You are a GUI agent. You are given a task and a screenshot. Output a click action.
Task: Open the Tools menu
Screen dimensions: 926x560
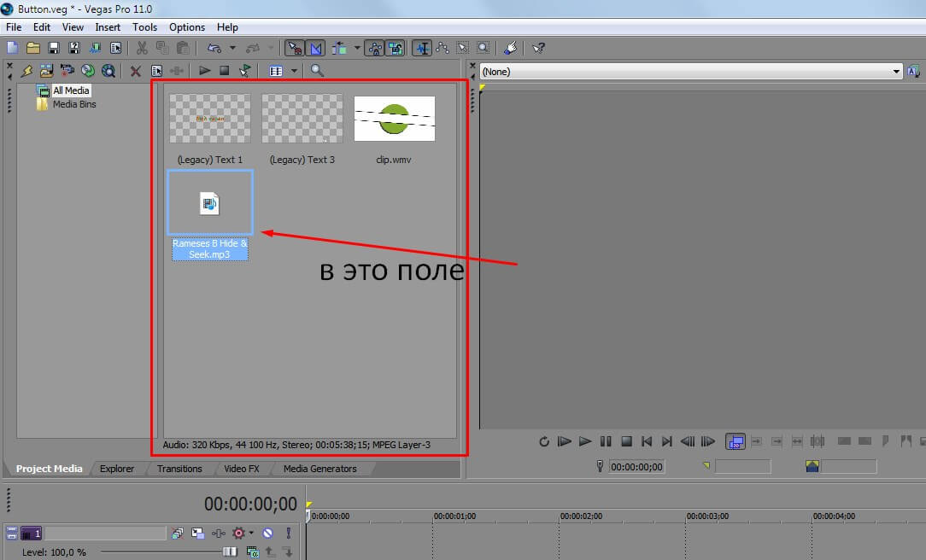tap(144, 27)
